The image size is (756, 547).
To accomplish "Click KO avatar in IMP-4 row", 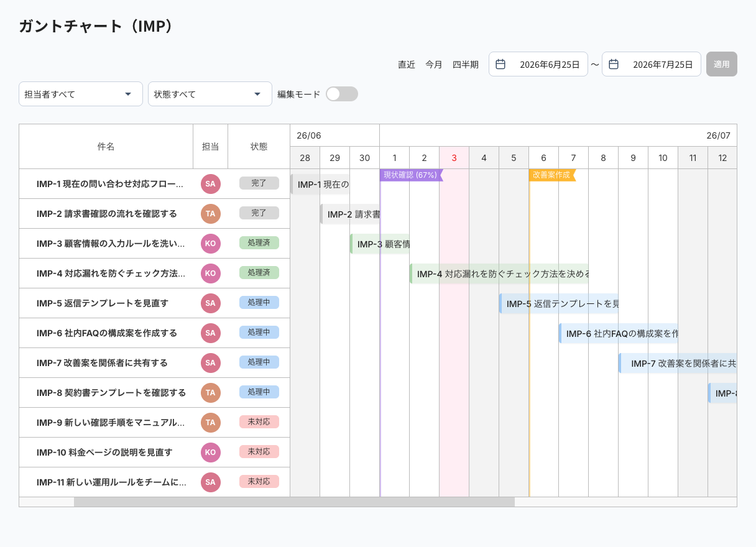I will tap(210, 273).
